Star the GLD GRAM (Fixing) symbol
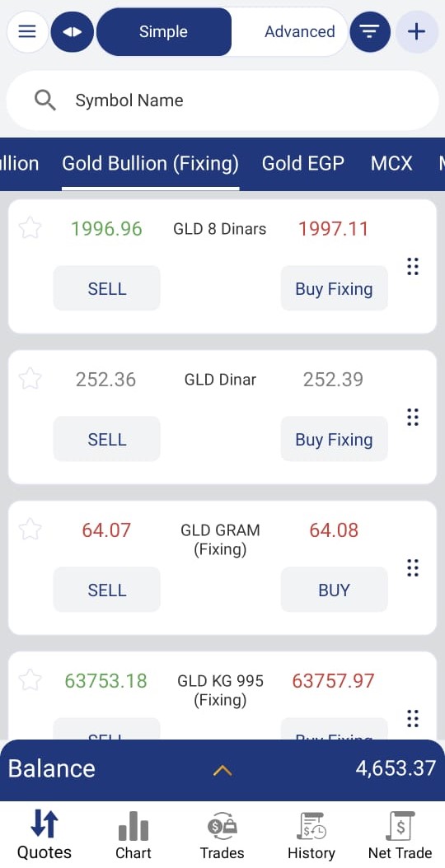The height and width of the screenshot is (868, 445). point(30,530)
